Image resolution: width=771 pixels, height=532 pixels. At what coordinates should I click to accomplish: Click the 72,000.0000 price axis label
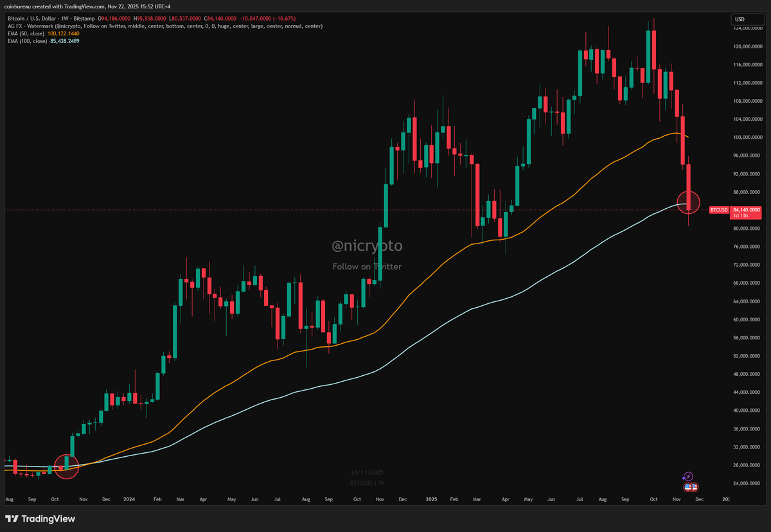coord(747,265)
